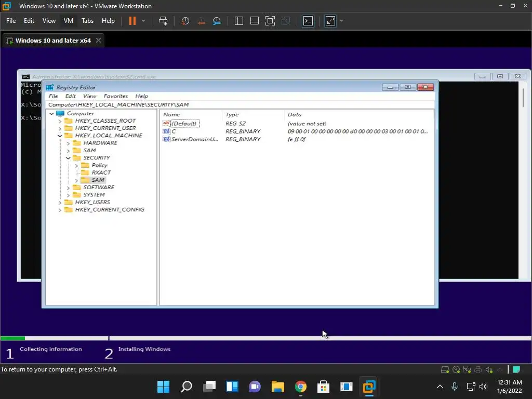Open the Widgets taskbar icon
This screenshot has width=532, height=399.
[232, 387]
